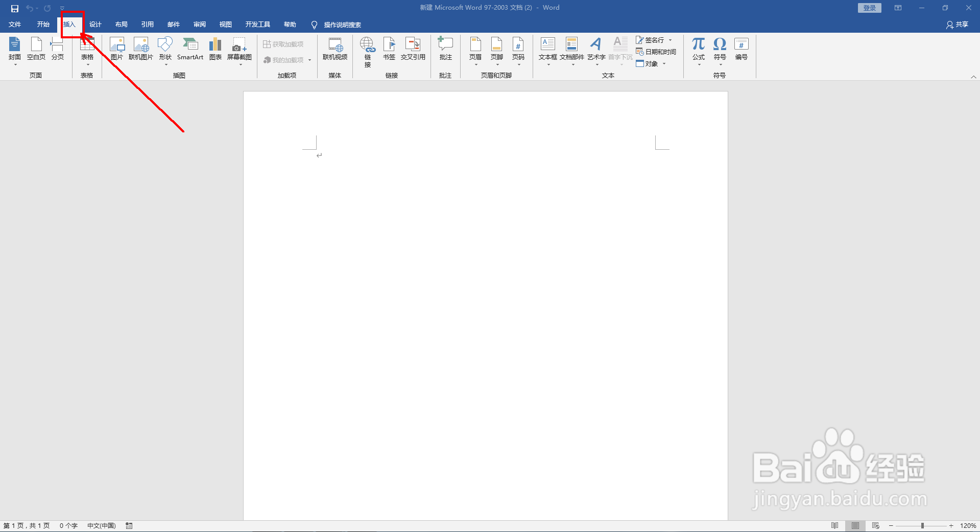Open the 文件 menu
The width and height of the screenshot is (980, 532).
point(15,24)
